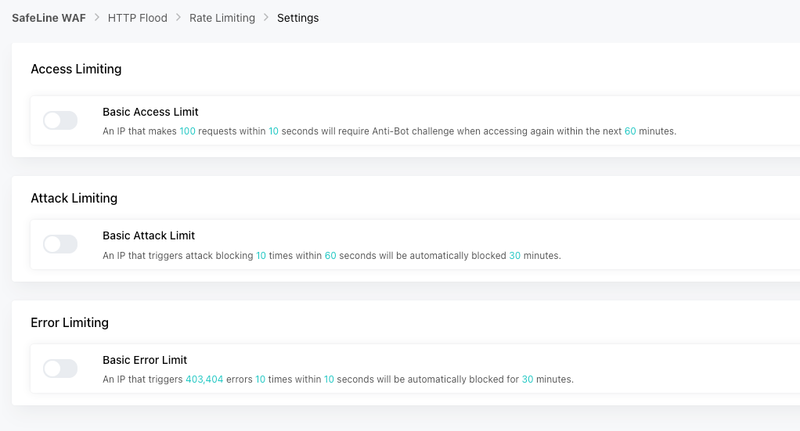Open the HTTP Flood breadcrumb

[x=137, y=18]
